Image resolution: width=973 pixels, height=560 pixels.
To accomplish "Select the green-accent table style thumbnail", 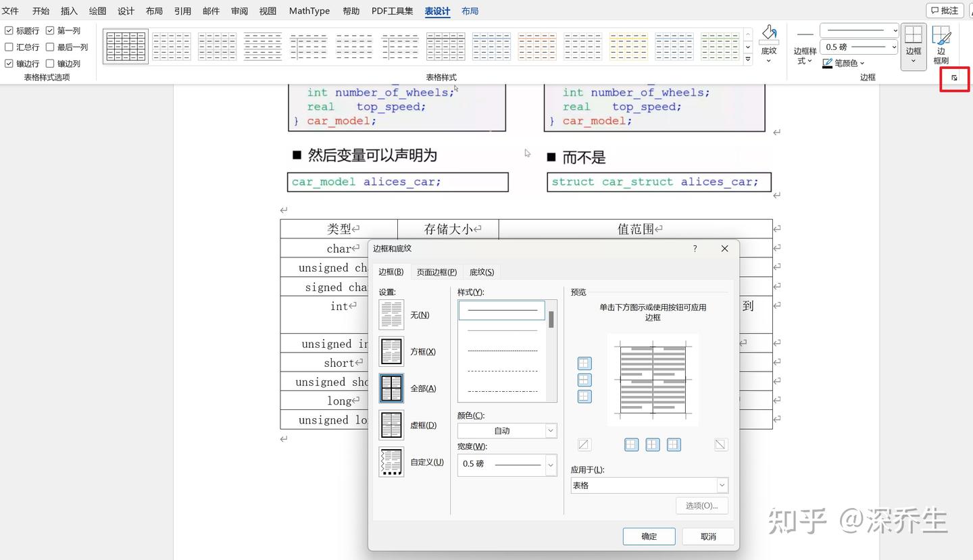I will tap(720, 47).
